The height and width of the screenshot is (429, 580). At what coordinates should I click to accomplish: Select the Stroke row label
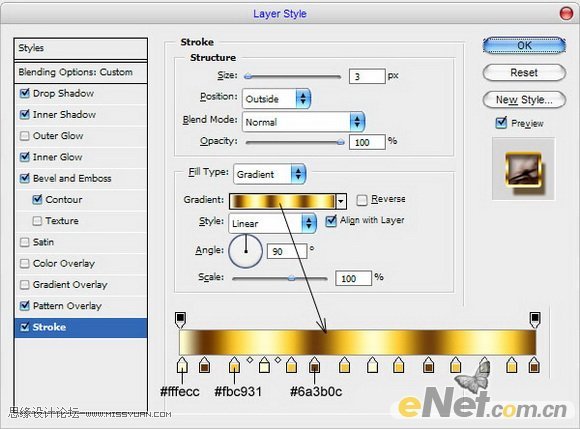pyautogui.click(x=49, y=327)
